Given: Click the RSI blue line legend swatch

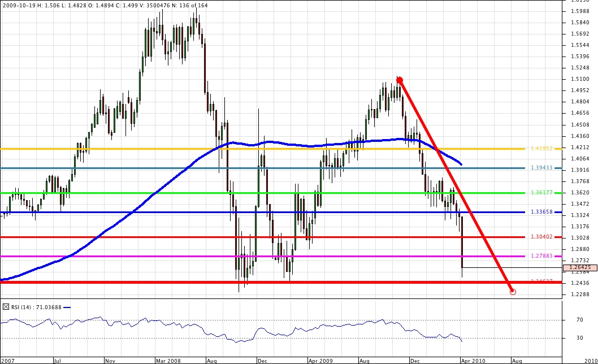Looking at the screenshot, I should pyautogui.click(x=67, y=307).
